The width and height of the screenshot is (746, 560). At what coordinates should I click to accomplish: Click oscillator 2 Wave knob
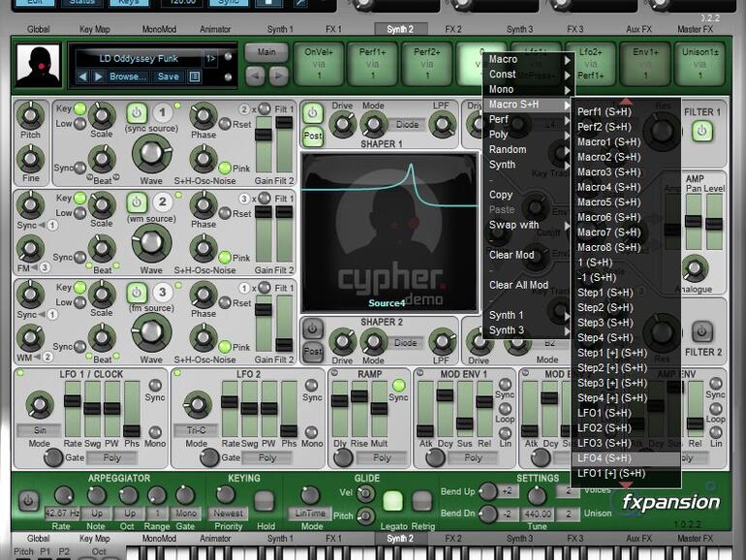point(152,242)
